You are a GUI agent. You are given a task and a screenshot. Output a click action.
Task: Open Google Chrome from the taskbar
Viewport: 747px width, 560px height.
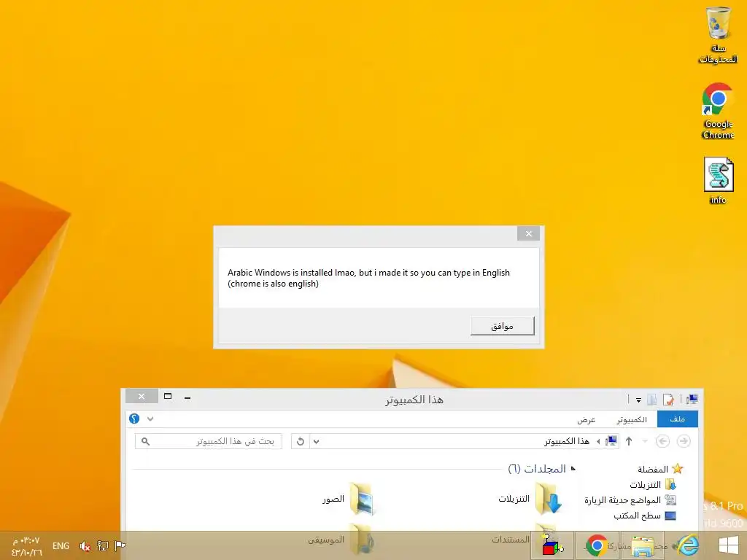point(597,545)
